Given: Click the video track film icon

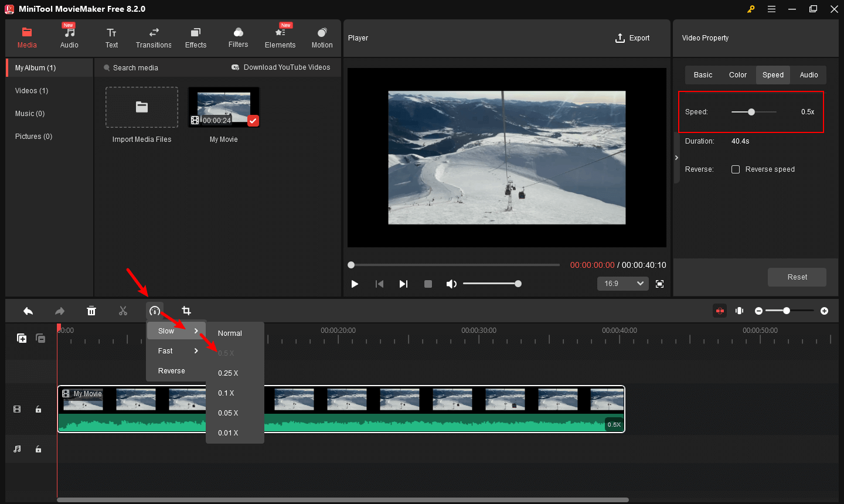Looking at the screenshot, I should coord(17,409).
